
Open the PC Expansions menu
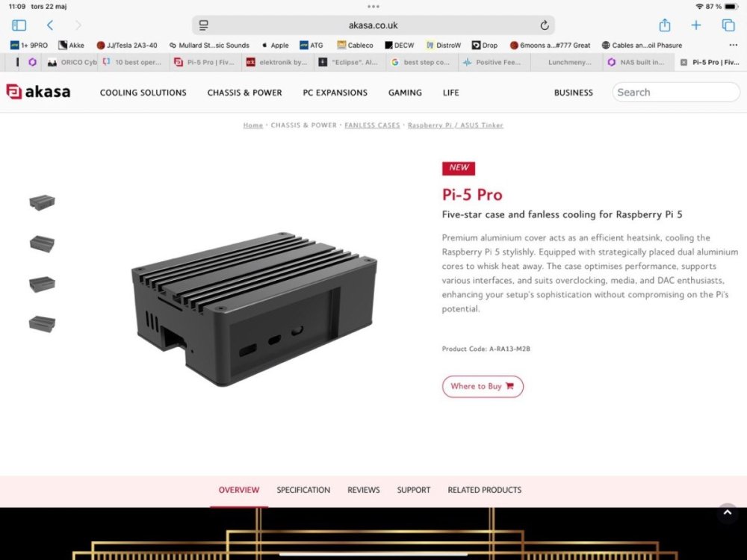point(335,93)
